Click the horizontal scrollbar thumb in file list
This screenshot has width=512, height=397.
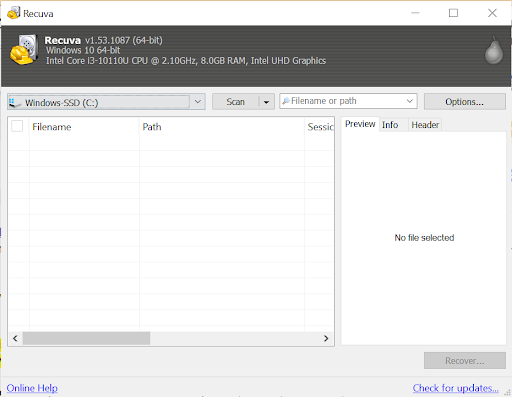click(x=86, y=338)
